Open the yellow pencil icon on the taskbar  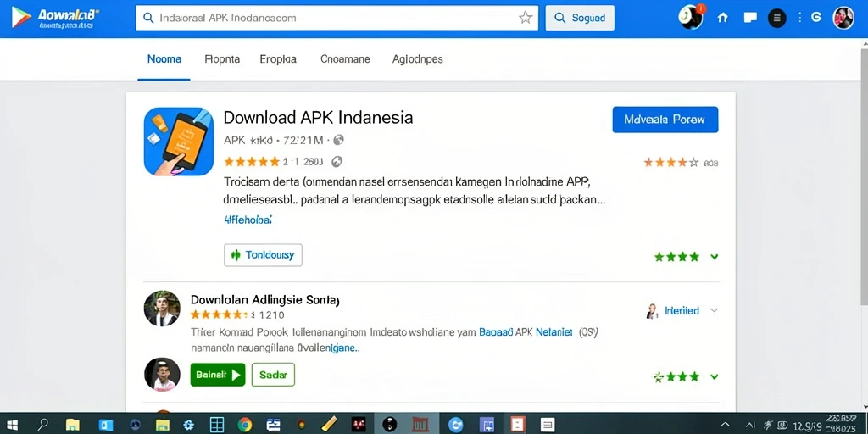pyautogui.click(x=329, y=425)
